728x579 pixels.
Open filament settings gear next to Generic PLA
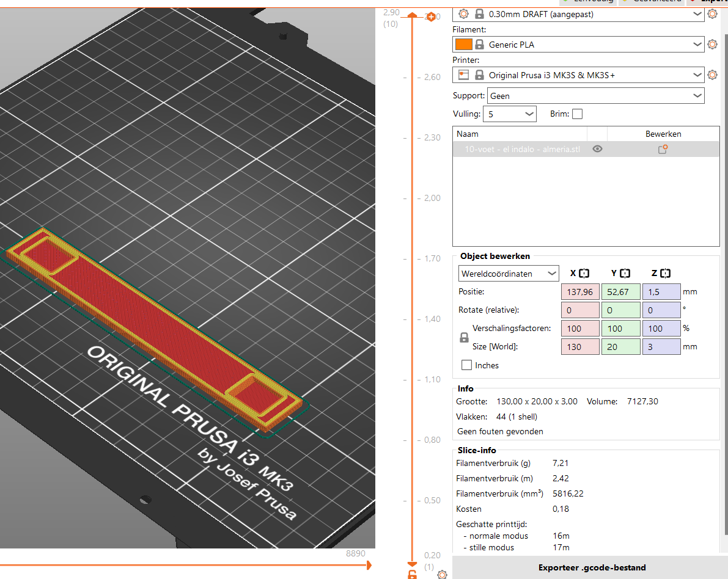pos(712,45)
